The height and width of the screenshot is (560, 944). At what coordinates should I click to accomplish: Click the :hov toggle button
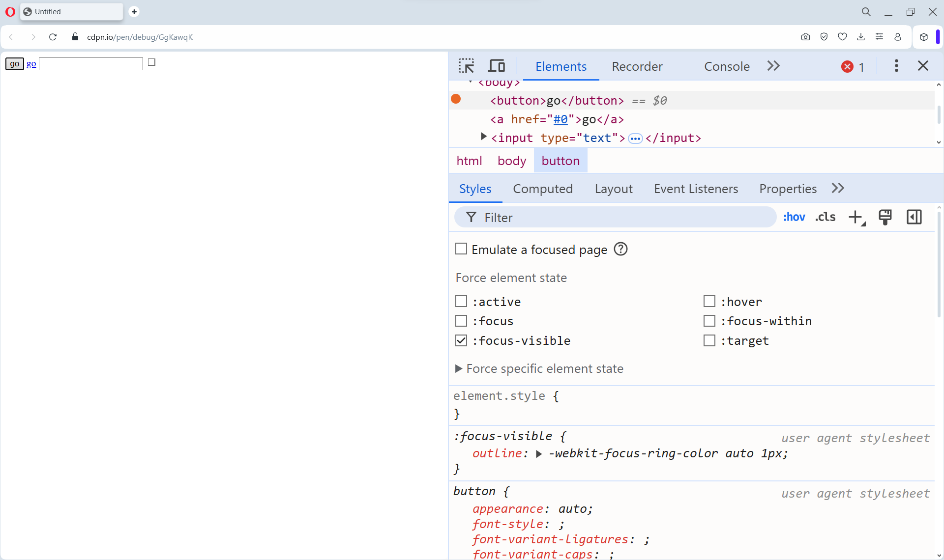coord(794,217)
